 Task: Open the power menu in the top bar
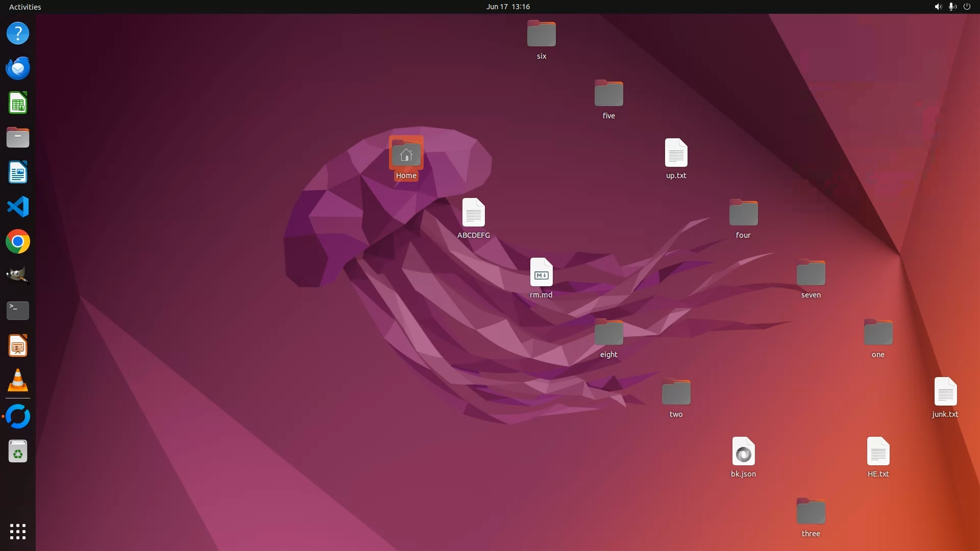[x=967, y=7]
